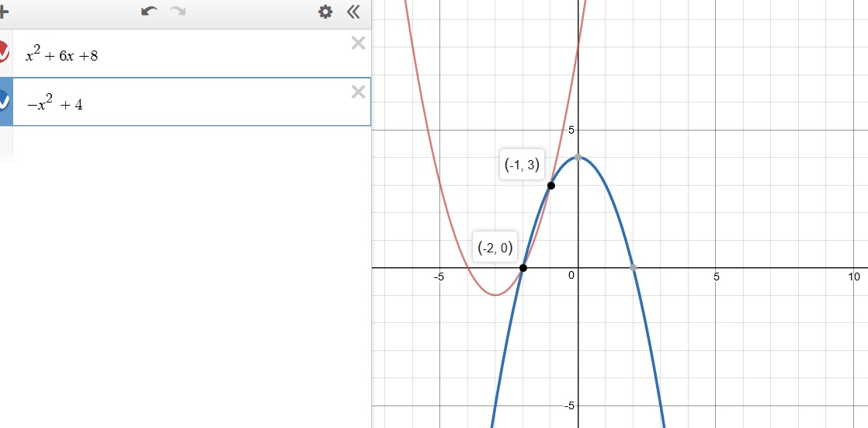The width and height of the screenshot is (868, 428).
Task: Click the (-2, 0) coordinate label
Action: [495, 248]
